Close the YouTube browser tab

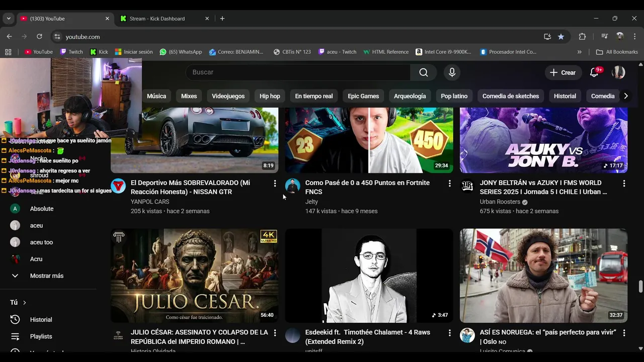tap(107, 19)
